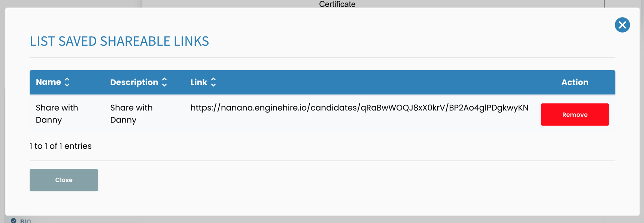Viewport: 644px width, 223px height.
Task: Click the LIST SAVED SHAREABLE LINKS title
Action: (119, 41)
